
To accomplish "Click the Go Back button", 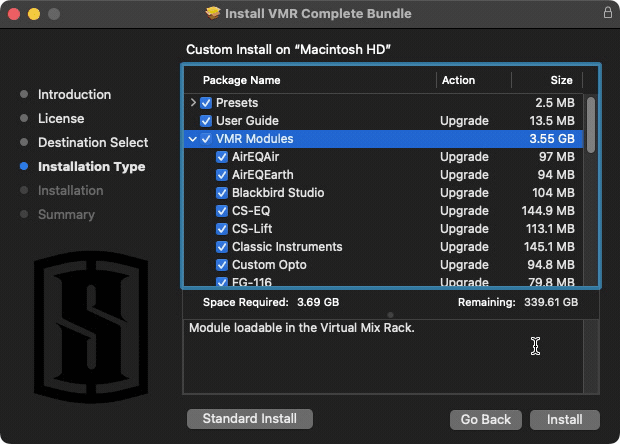I will 486,419.
